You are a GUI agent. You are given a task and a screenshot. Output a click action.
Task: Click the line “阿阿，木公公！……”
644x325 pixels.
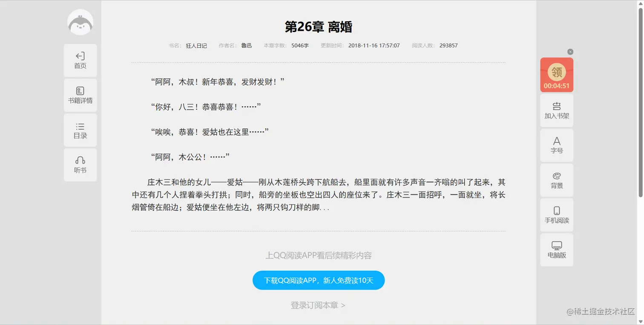pos(190,157)
